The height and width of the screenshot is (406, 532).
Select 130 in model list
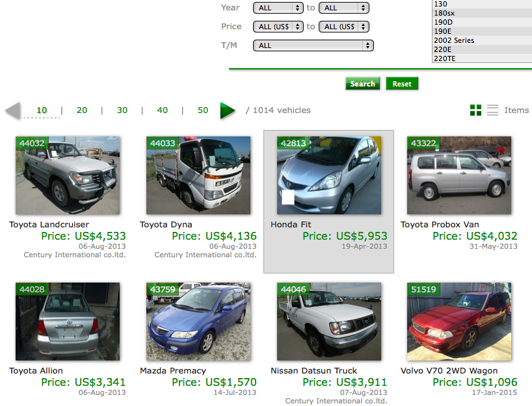point(482,4)
